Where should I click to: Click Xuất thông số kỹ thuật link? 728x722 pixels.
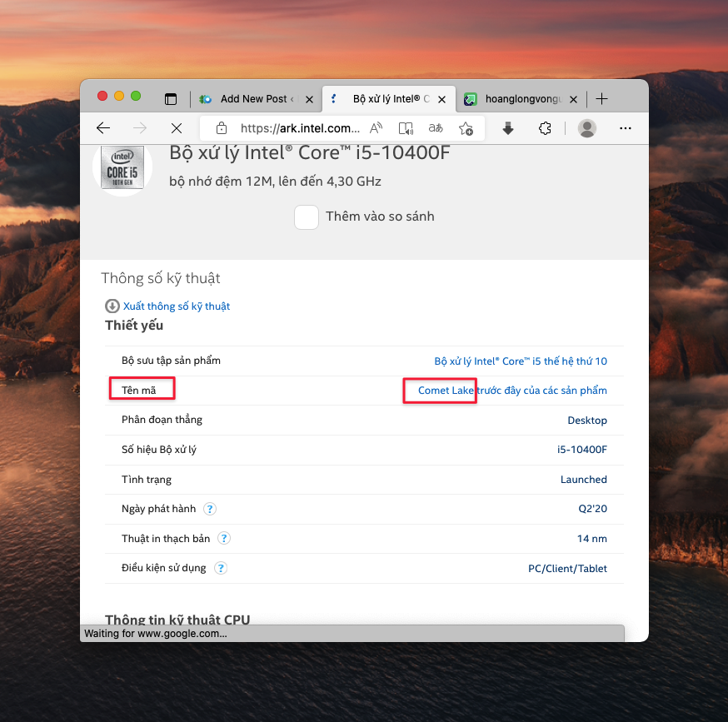point(176,306)
